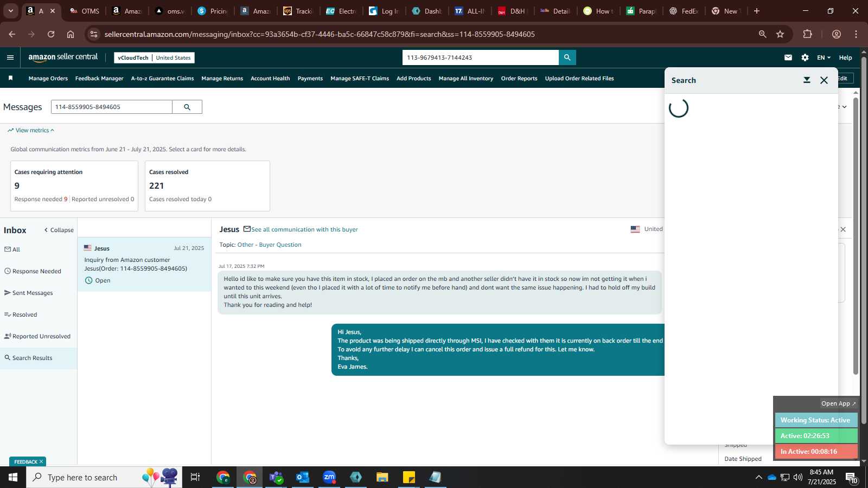Open a new browser tab
Viewport: 868px width, 488px height.
click(757, 11)
